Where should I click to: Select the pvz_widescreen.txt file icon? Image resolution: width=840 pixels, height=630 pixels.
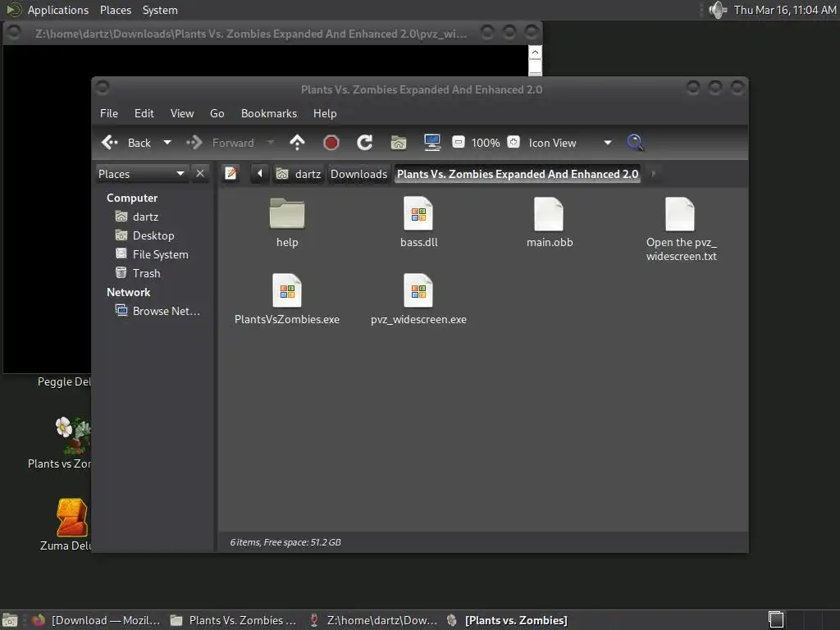tap(680, 214)
